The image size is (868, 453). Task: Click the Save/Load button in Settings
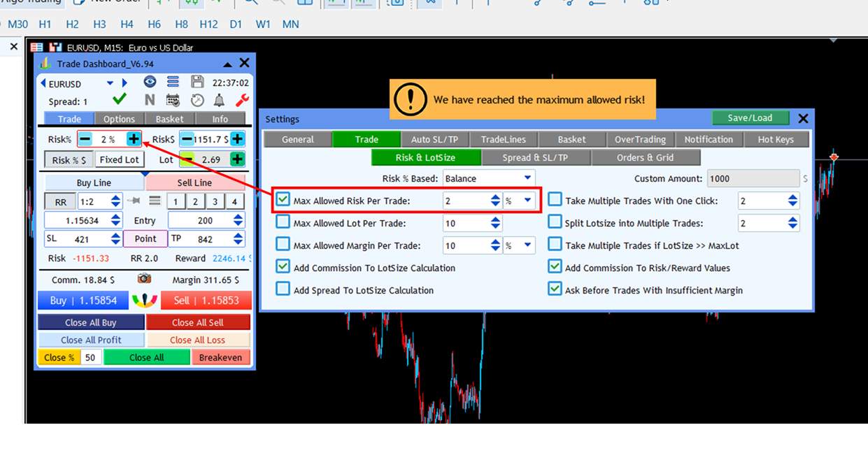(x=750, y=117)
